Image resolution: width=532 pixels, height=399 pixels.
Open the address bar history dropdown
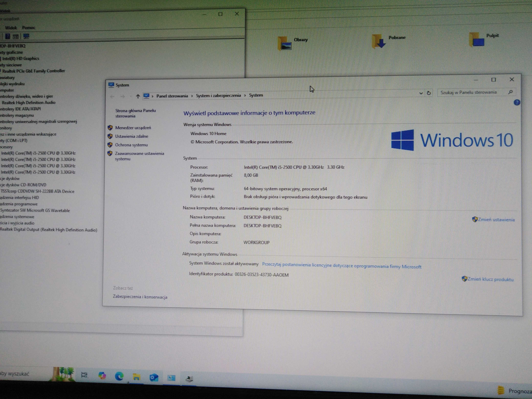click(x=421, y=93)
